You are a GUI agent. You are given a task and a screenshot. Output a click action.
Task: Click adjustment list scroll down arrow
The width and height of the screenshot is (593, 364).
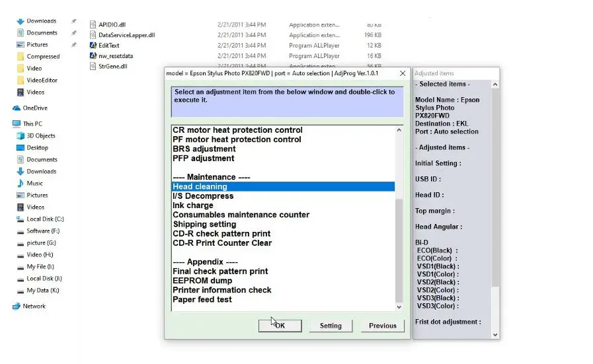(x=399, y=307)
